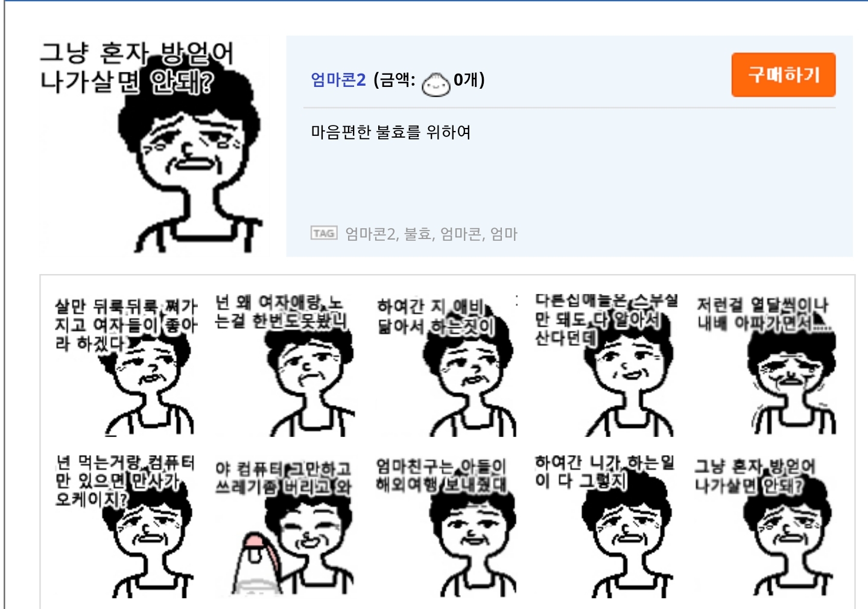
Task: Select sticker '넌 먹는거랑 컴퓨터만 있으면'
Action: pos(125,526)
